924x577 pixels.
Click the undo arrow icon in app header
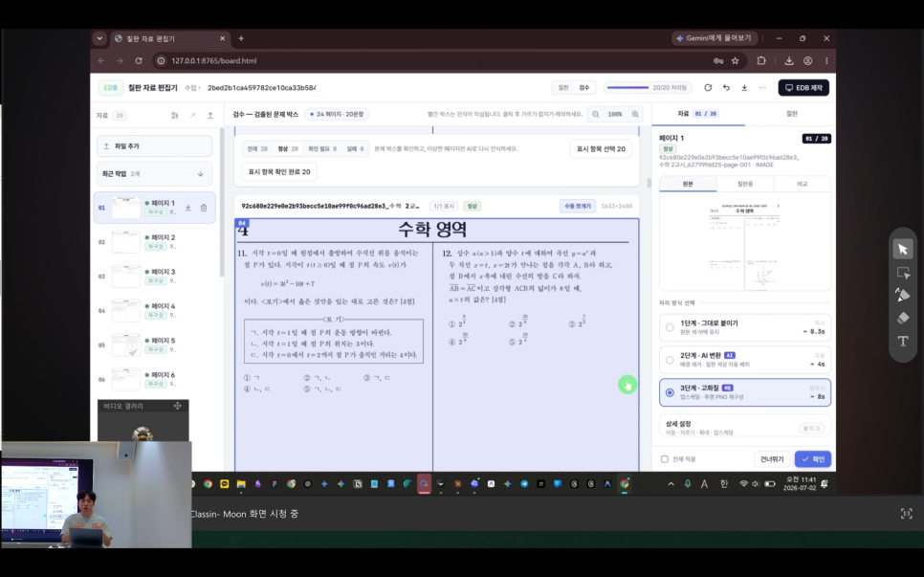coord(726,88)
